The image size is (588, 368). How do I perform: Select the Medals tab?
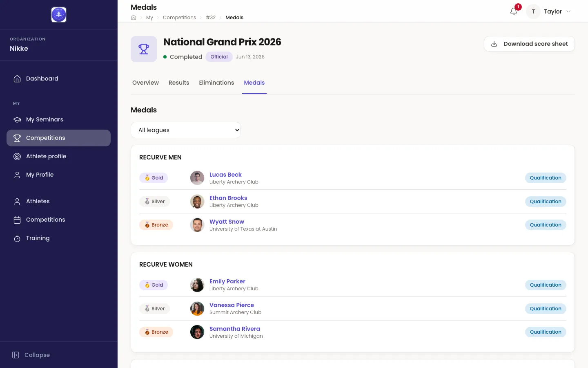[254, 83]
